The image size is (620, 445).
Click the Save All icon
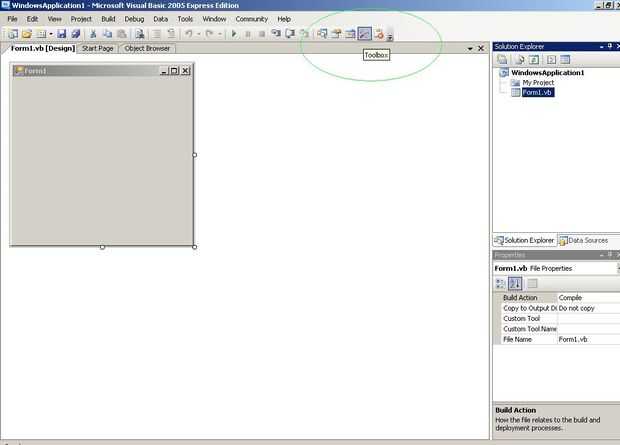pyautogui.click(x=76, y=34)
